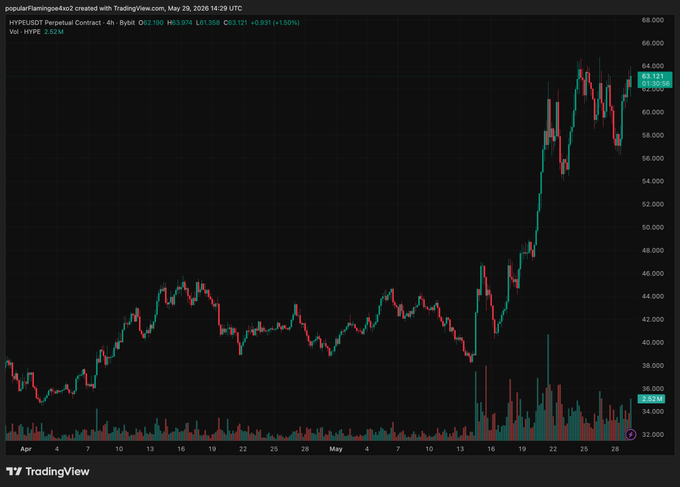Click the 56.000 price axis label
Viewport: 680px width, 487px height.
(x=652, y=158)
